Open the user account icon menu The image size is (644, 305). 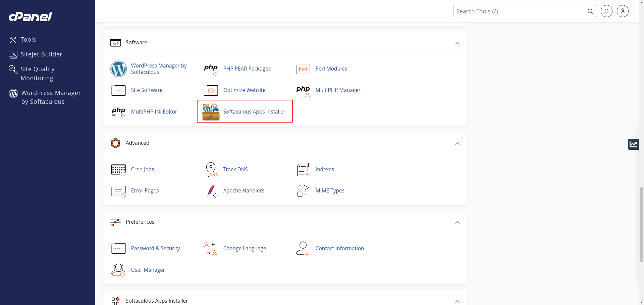pyautogui.click(x=622, y=11)
